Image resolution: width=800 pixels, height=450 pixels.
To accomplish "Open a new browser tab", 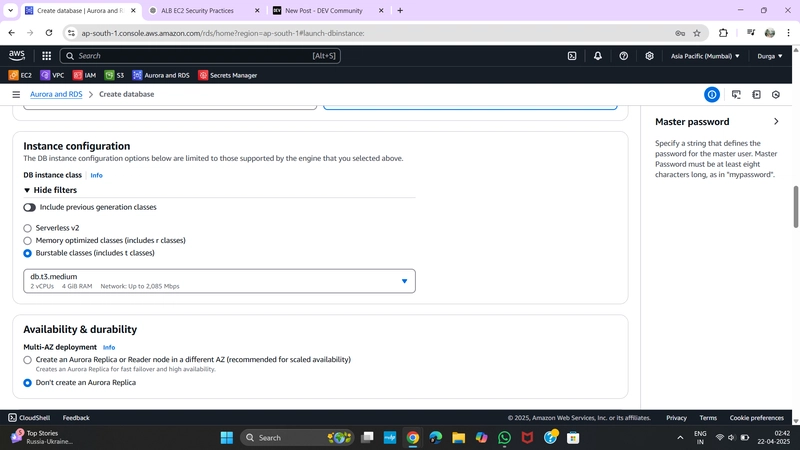I will [400, 10].
